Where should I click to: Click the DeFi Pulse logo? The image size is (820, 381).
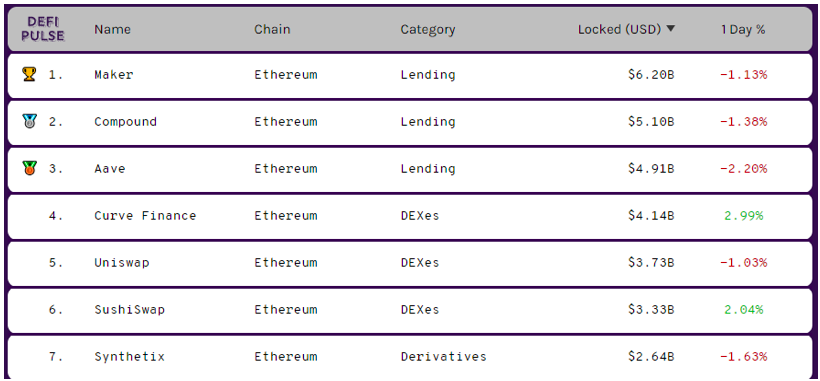[46, 29]
